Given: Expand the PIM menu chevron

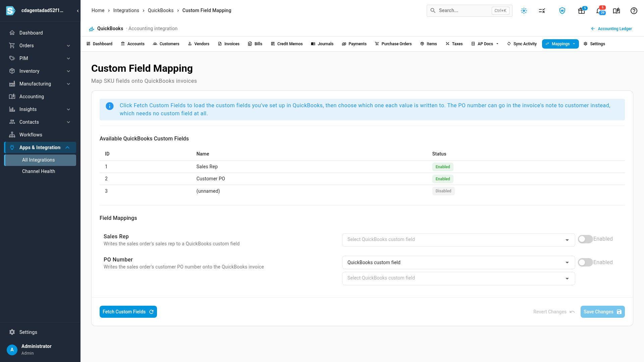Looking at the screenshot, I should (x=68, y=58).
